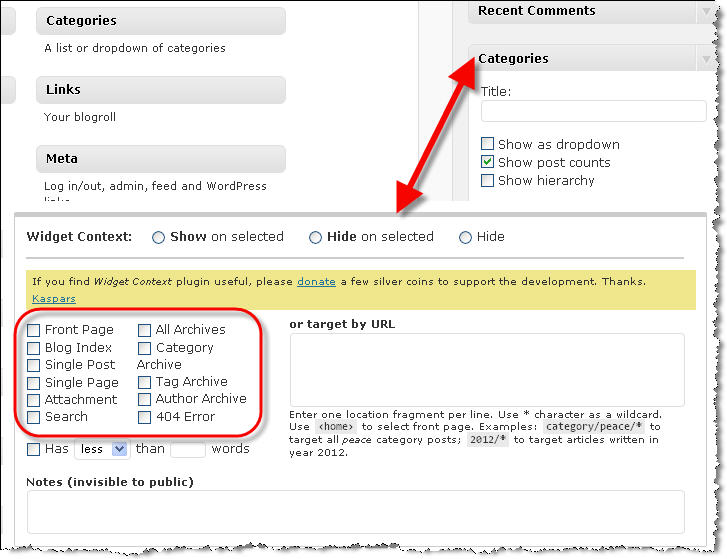Image resolution: width=727 pixels, height=559 pixels.
Task: Click the 'Your blogroll' description
Action: click(80, 117)
